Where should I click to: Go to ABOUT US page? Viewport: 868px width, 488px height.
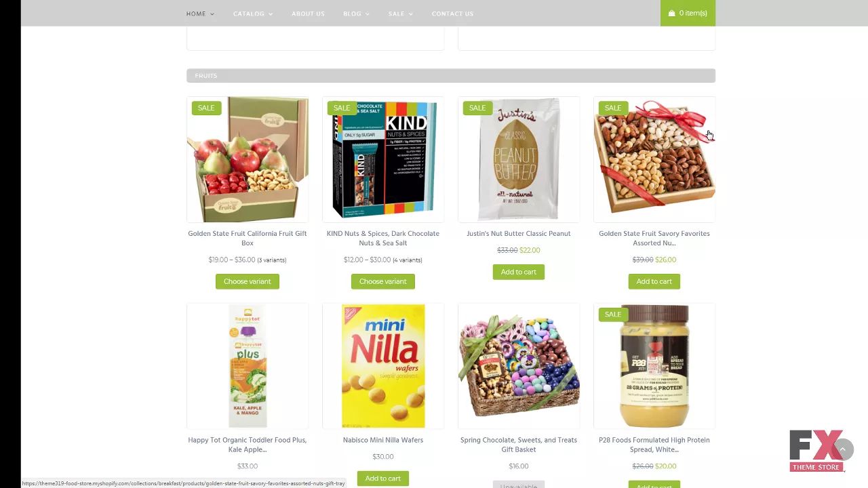click(x=308, y=14)
